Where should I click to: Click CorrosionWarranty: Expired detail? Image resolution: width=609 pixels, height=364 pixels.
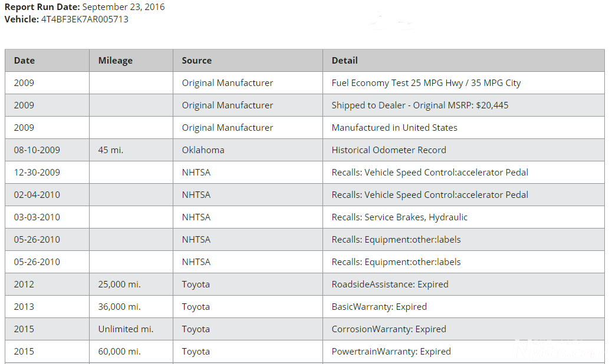[389, 329]
